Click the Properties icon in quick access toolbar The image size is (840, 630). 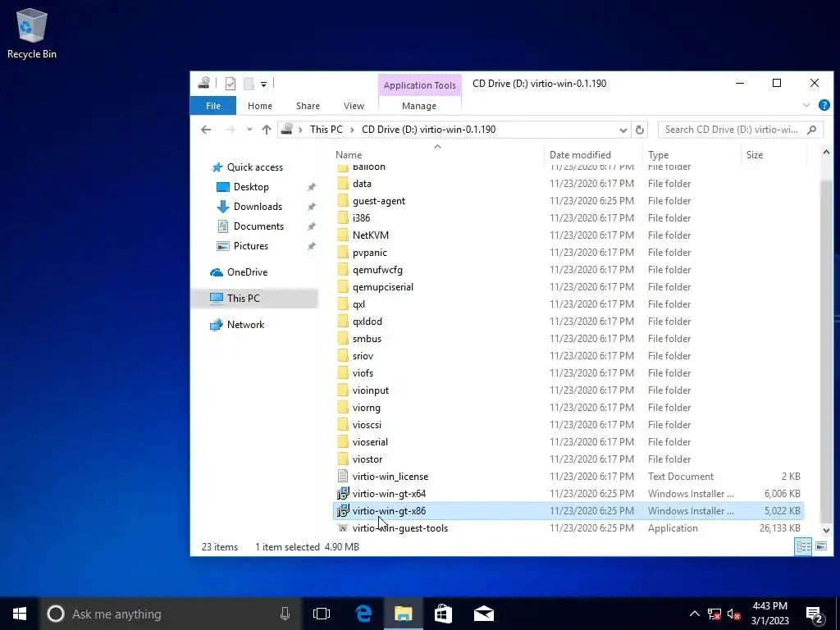click(231, 84)
